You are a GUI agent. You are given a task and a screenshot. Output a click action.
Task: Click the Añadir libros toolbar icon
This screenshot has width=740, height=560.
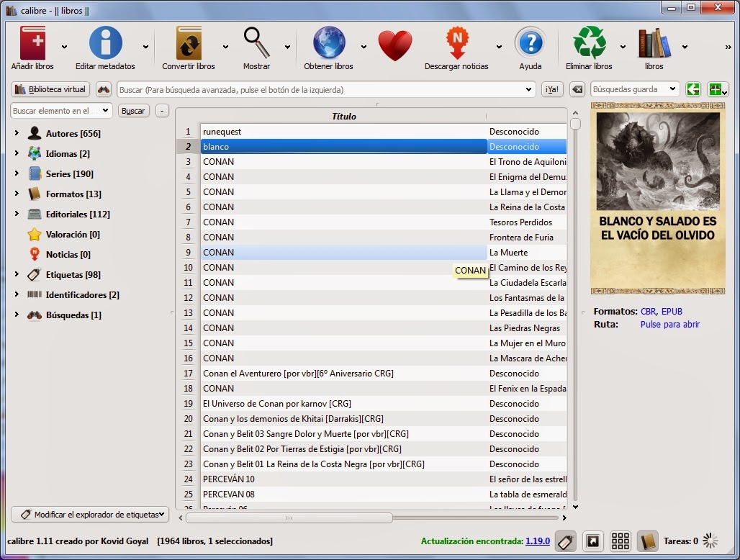tap(32, 43)
